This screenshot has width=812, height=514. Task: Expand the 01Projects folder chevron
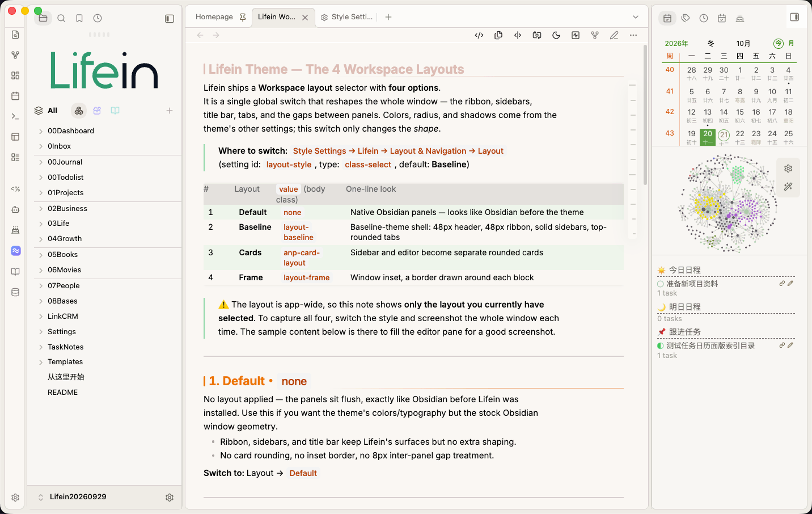coord(41,193)
